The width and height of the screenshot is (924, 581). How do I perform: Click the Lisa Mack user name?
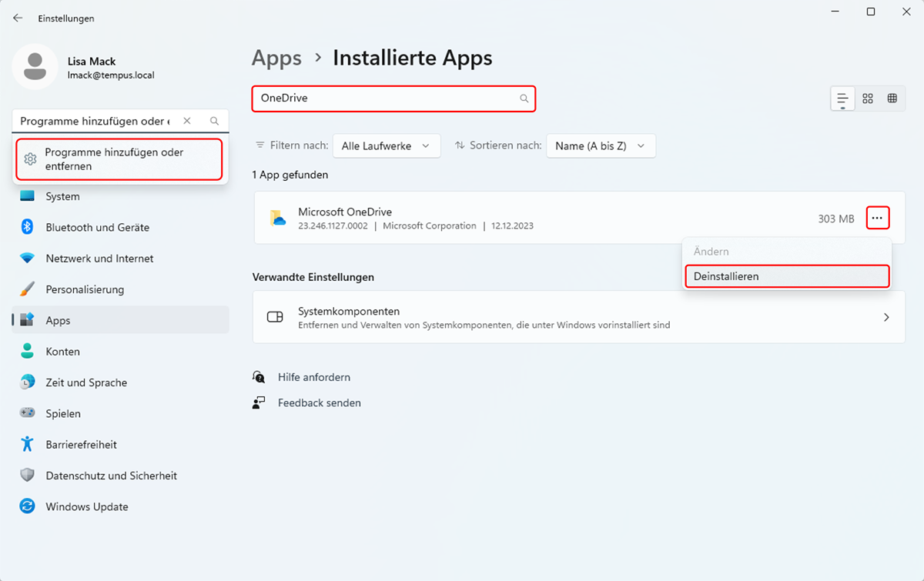tap(92, 62)
